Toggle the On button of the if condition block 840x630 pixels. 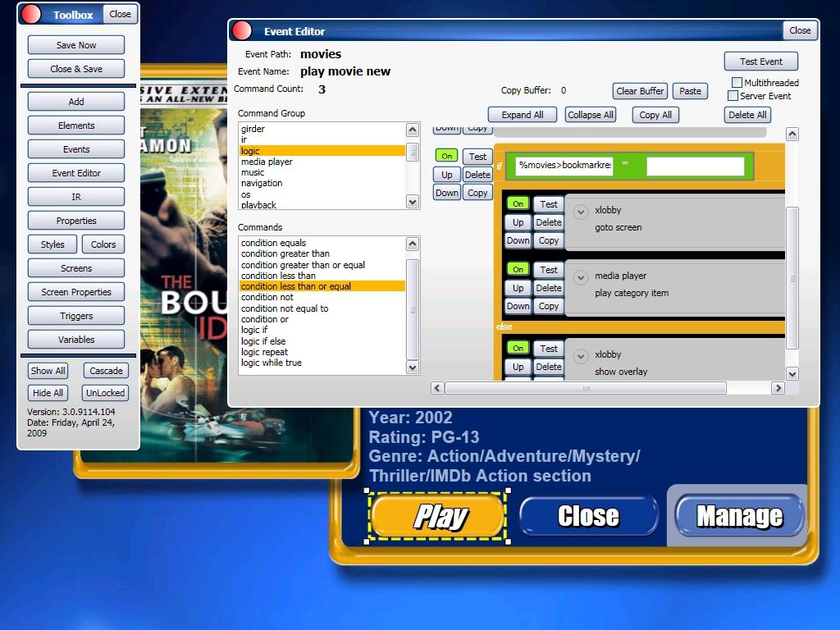446,156
